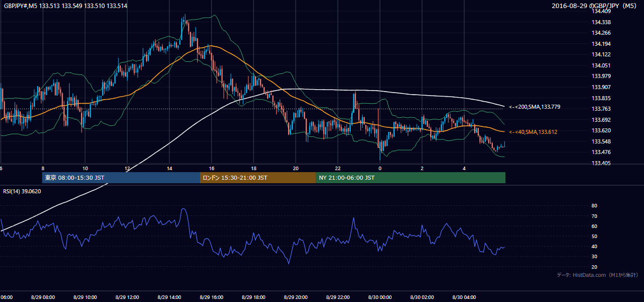Image resolution: width=644 pixels, height=302 pixels.
Task: Click RSI scale level 30
Action: [x=594, y=257]
